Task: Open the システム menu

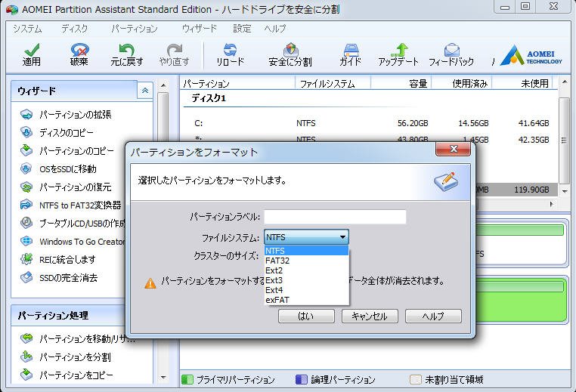Action: [27, 29]
